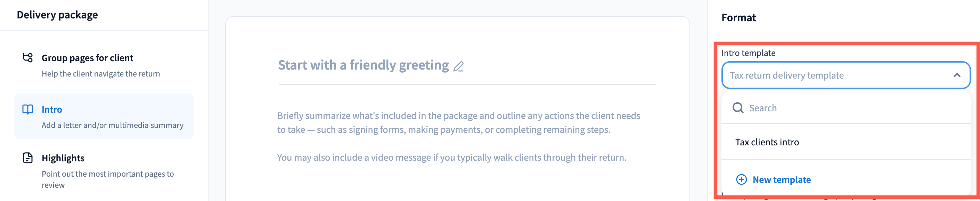Collapse the Intro template dropdown chevron
This screenshot has height=201, width=980.
pos(956,75)
